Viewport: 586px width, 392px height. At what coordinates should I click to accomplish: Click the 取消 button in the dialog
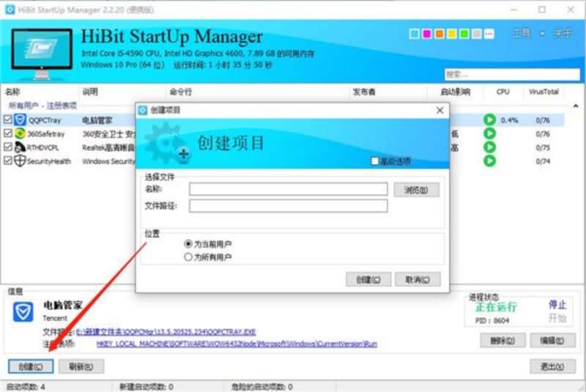coord(418,279)
